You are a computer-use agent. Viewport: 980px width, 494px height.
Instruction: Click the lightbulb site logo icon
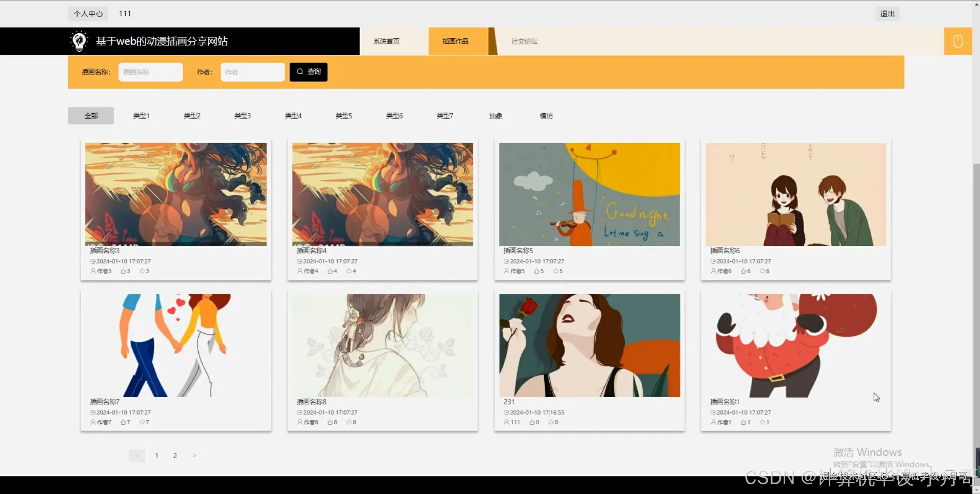79,41
